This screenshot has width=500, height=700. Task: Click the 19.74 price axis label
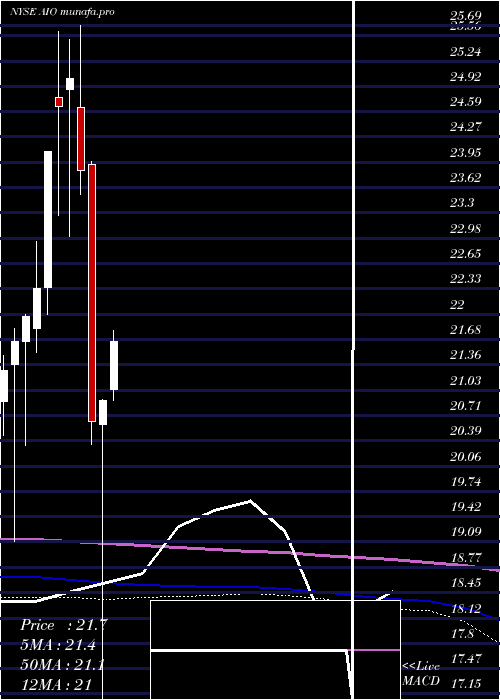tap(466, 482)
